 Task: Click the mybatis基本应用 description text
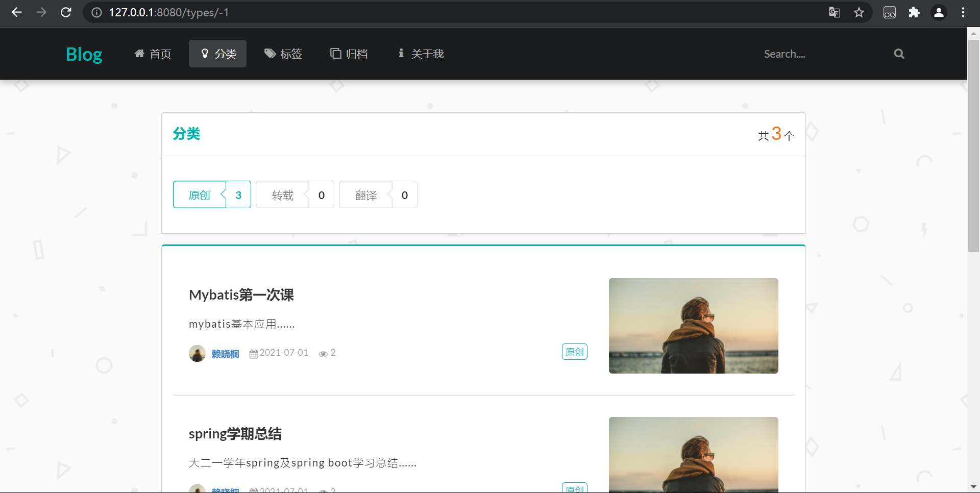click(x=242, y=324)
